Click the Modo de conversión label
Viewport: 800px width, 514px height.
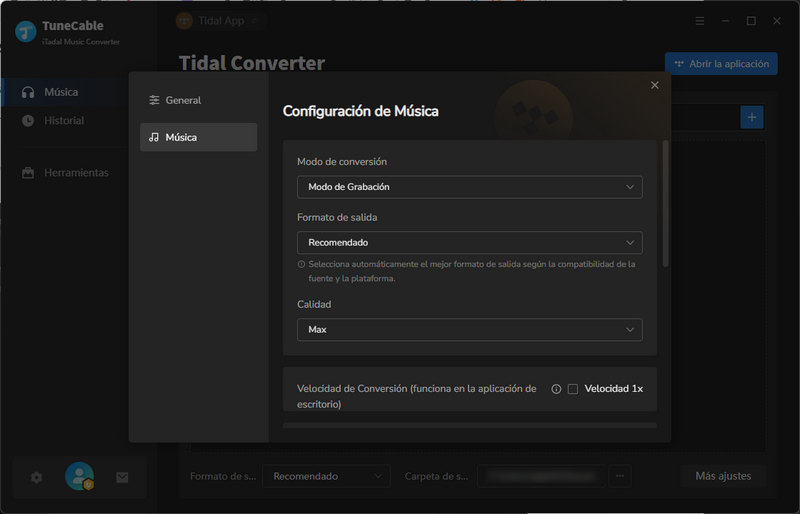coord(342,162)
